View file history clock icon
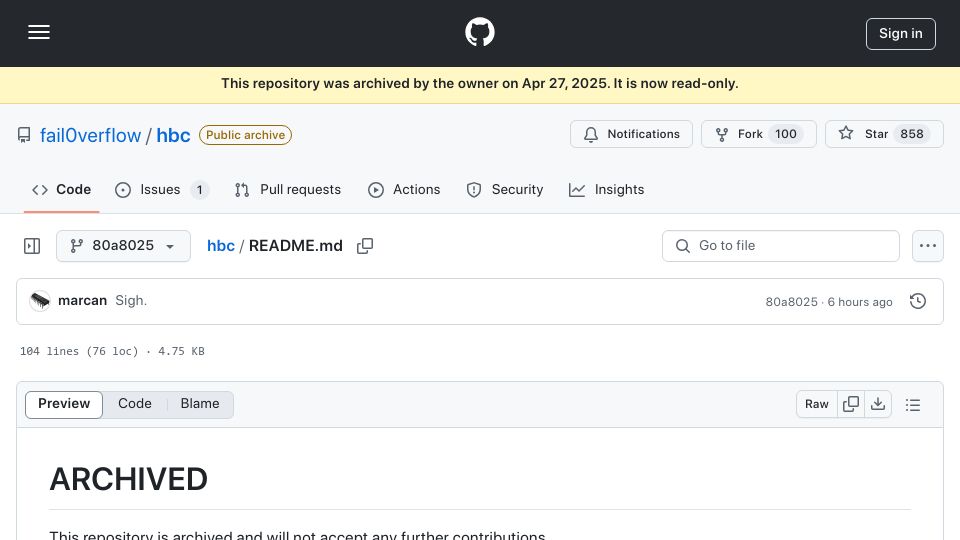This screenshot has width=960, height=540. pos(918,301)
